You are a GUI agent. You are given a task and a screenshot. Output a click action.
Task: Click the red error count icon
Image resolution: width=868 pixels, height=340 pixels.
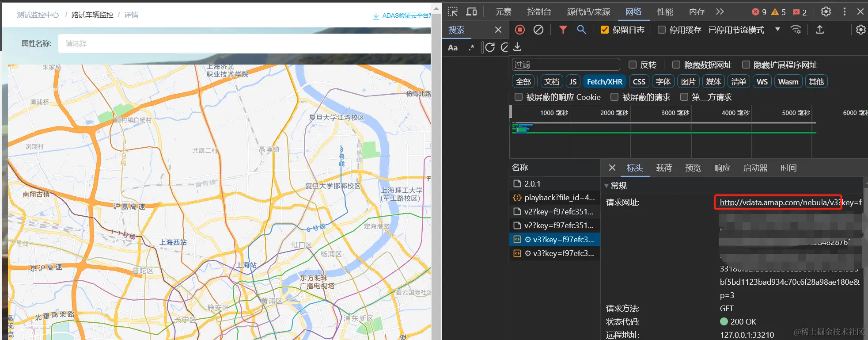[x=756, y=12]
